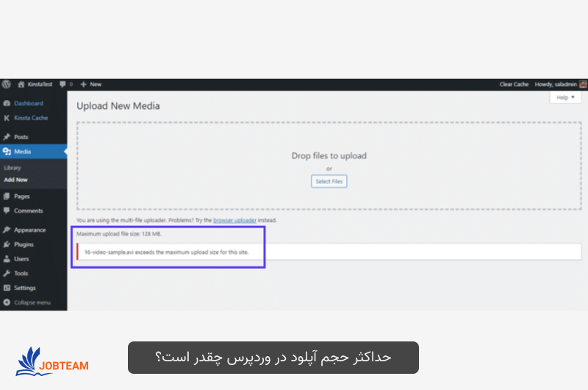Open the Add New submenu item
This screenshot has height=390, width=588.
pos(15,180)
